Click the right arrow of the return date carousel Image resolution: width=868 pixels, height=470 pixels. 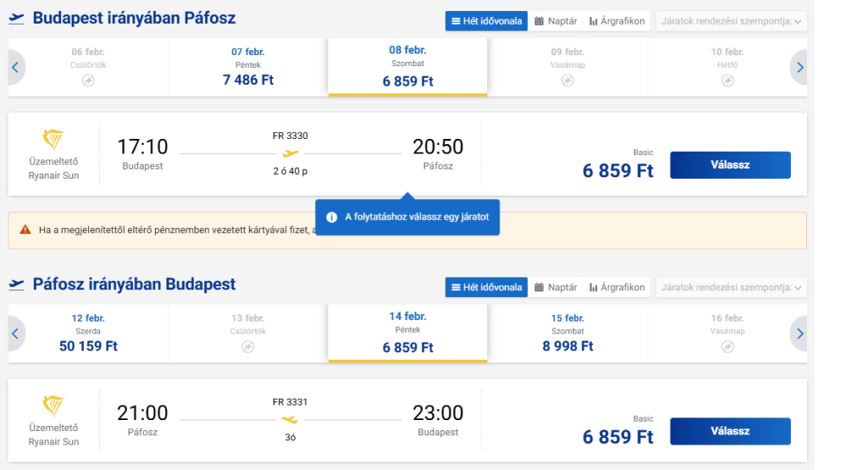click(799, 333)
